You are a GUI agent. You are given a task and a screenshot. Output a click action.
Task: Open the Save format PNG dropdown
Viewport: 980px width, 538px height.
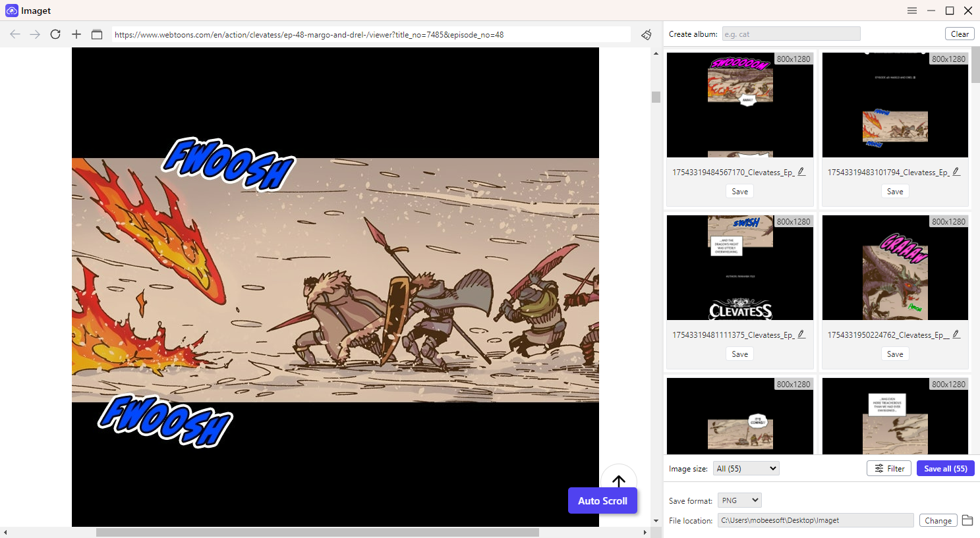point(739,500)
